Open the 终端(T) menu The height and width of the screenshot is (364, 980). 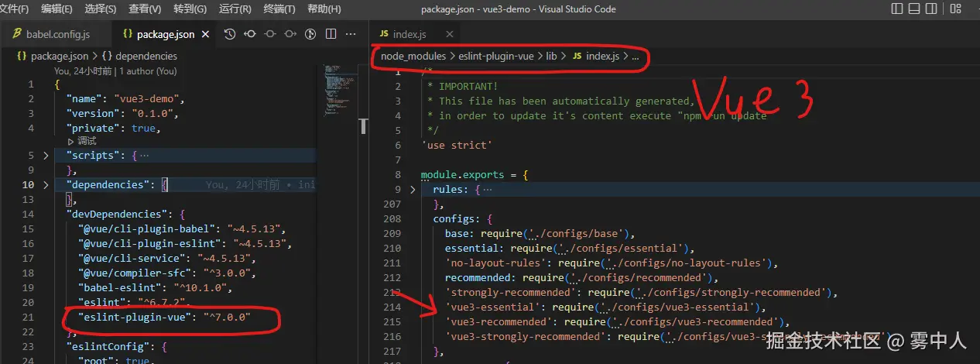pos(279,9)
